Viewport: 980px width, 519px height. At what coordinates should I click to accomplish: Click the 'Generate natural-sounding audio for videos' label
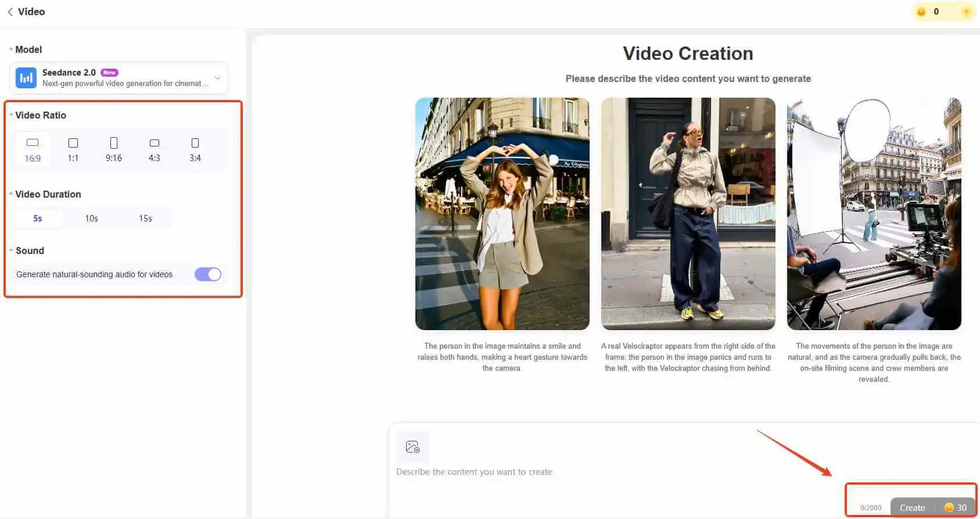coord(94,274)
